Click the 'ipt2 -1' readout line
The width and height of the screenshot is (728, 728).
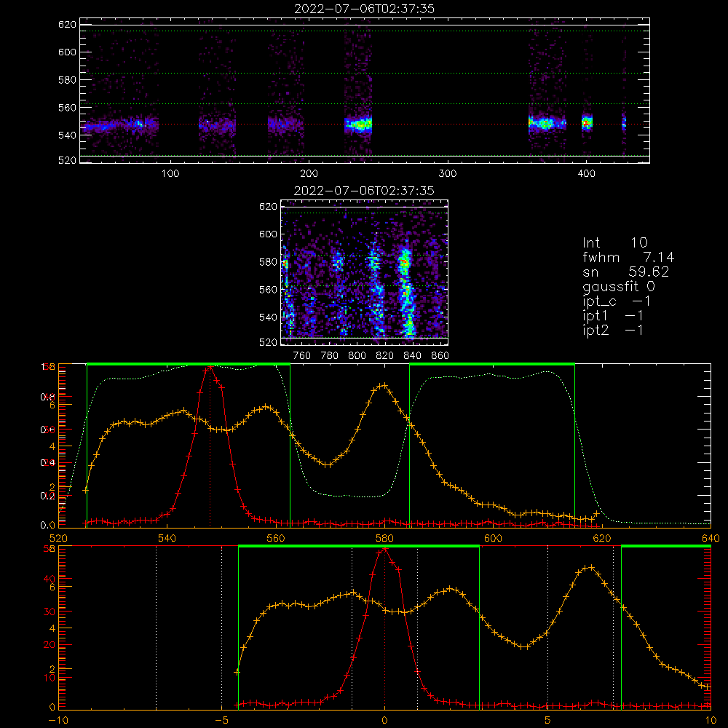[x=613, y=330]
